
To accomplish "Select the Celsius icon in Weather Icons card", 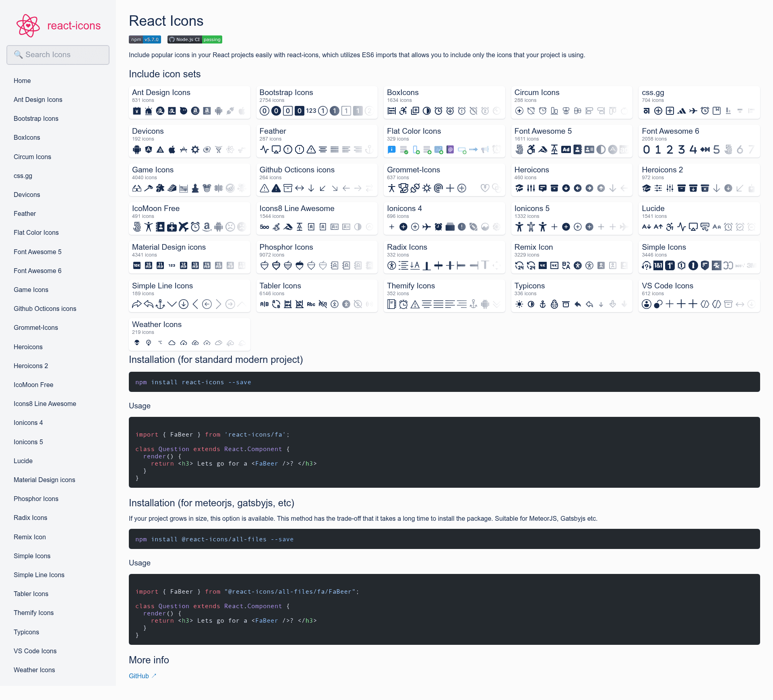I will coord(160,343).
